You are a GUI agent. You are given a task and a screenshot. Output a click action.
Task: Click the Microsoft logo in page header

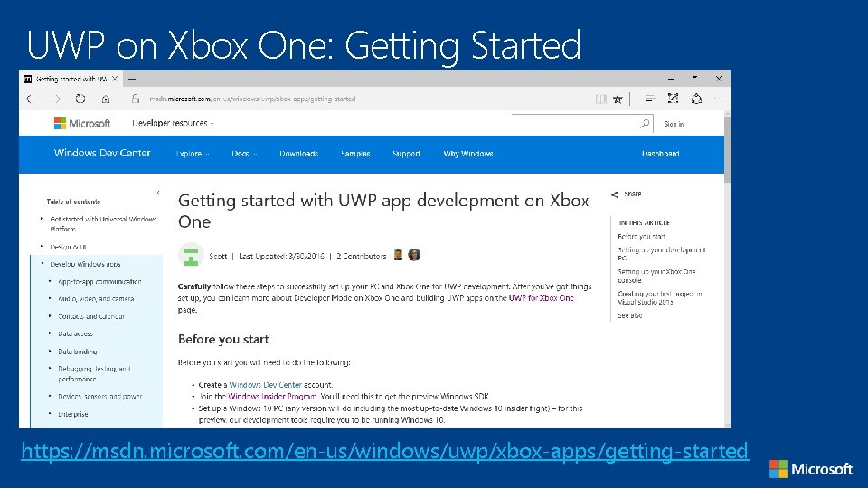[x=82, y=124]
